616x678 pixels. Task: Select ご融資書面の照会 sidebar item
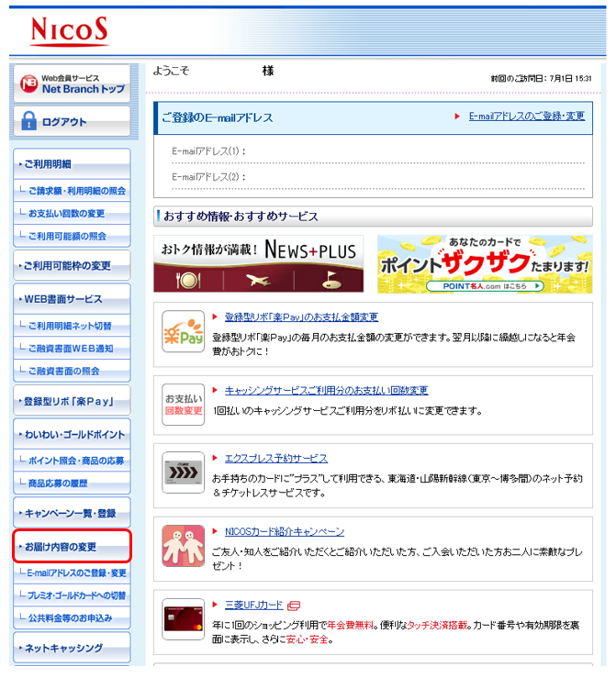72,371
